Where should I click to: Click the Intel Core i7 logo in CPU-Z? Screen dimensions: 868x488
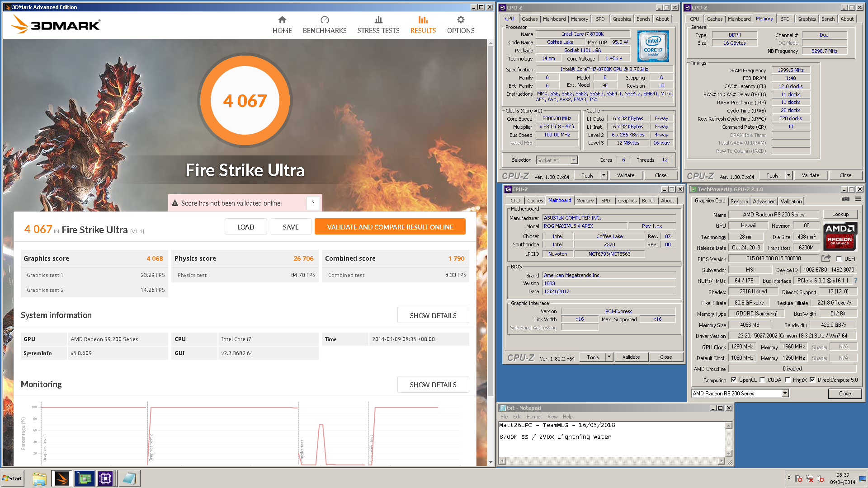[x=653, y=46]
